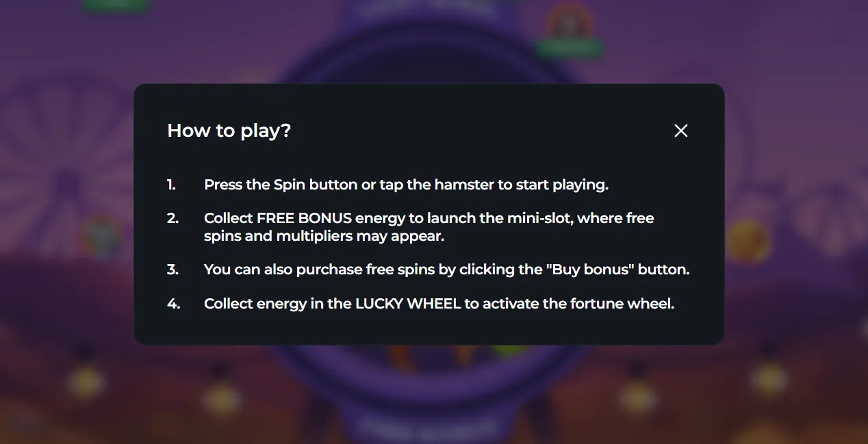868x444 pixels.
Task: Click the How to play heading
Action: click(x=229, y=130)
